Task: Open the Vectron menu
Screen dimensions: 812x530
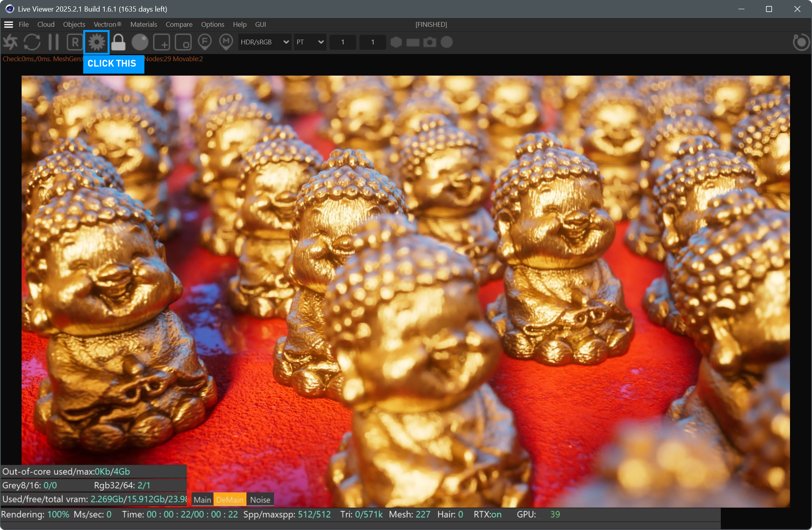Action: [x=107, y=24]
